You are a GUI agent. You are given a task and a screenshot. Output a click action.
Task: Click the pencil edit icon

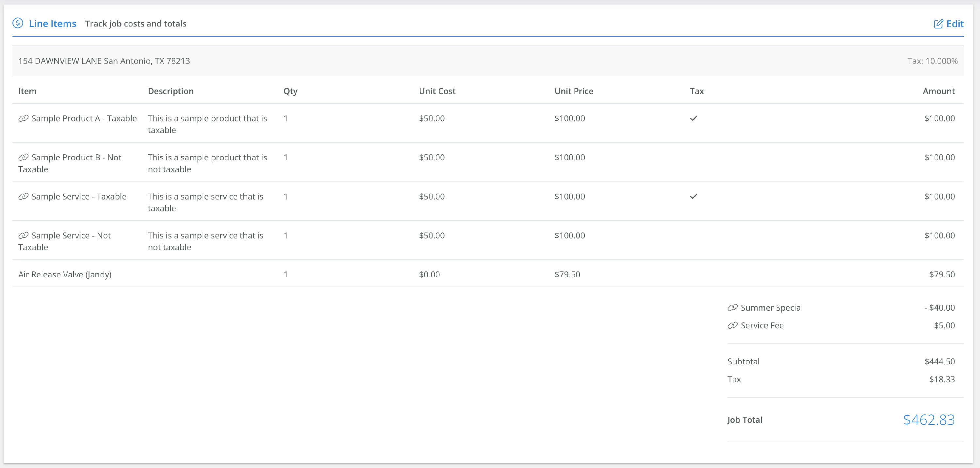[938, 24]
